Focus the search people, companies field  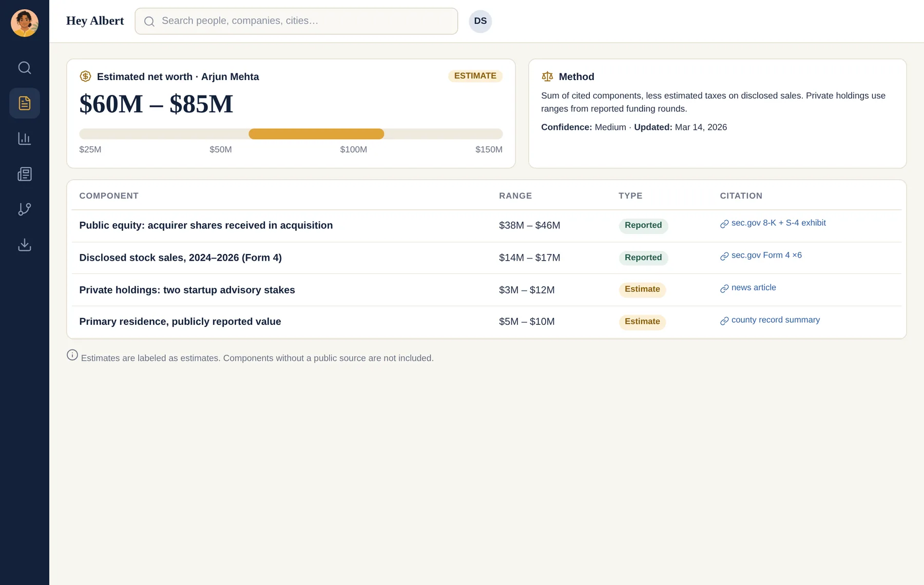click(x=296, y=21)
